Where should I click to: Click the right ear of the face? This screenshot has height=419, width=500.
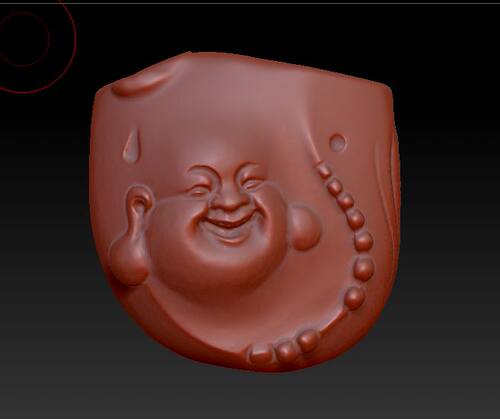click(305, 227)
